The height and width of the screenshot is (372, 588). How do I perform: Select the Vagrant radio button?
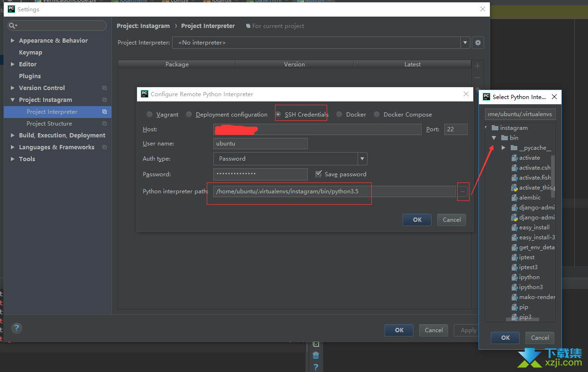[149, 115]
